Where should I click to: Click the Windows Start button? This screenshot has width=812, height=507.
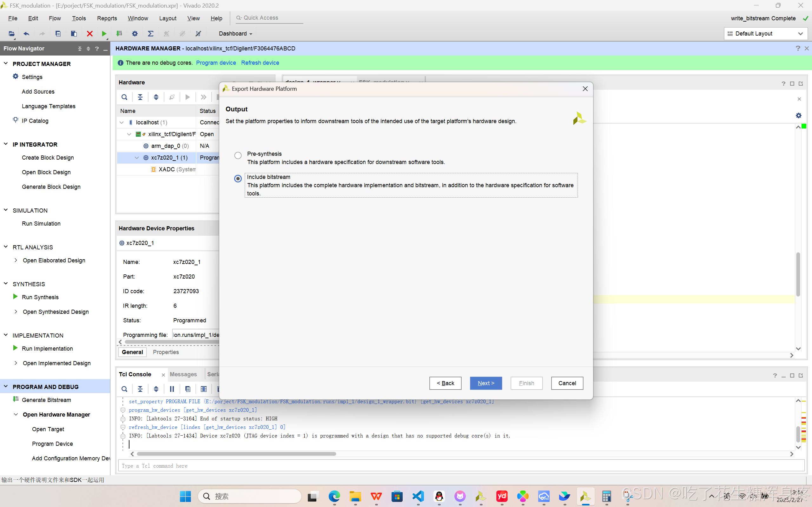pos(185,496)
